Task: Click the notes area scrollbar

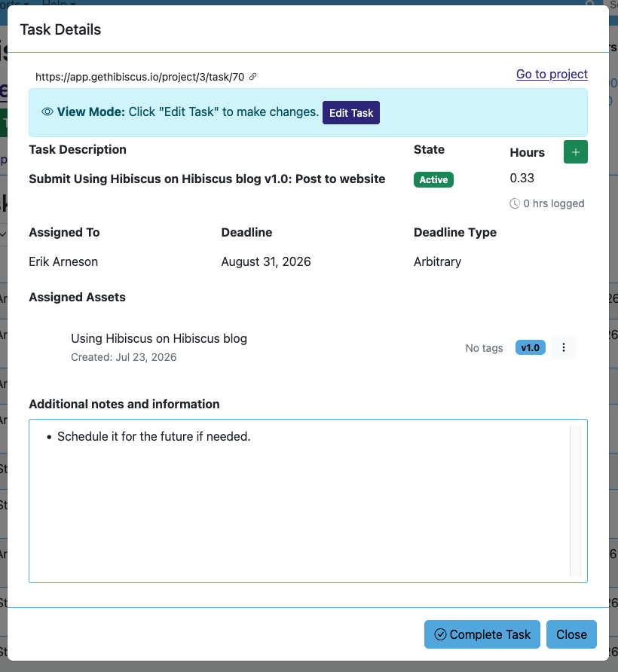Action: tap(575, 501)
